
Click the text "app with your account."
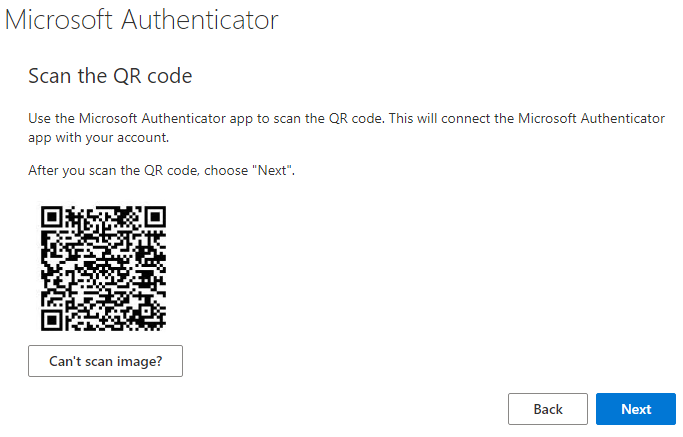[98, 138]
